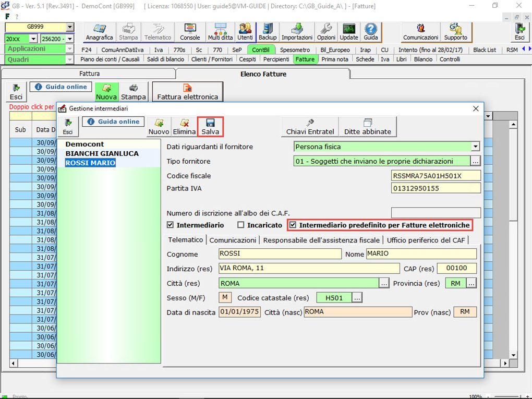
Task: Open the Saldi di bilancio menu item
Action: [165, 59]
